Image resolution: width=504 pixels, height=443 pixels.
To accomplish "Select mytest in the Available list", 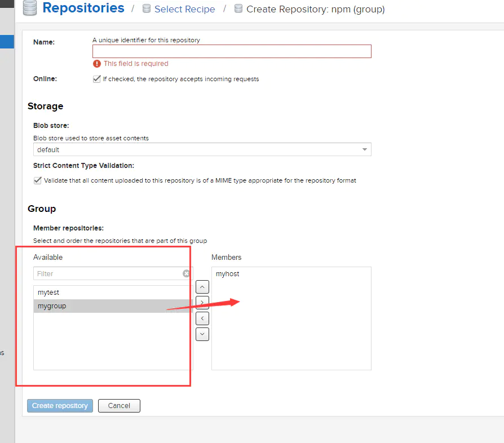I will click(48, 293).
